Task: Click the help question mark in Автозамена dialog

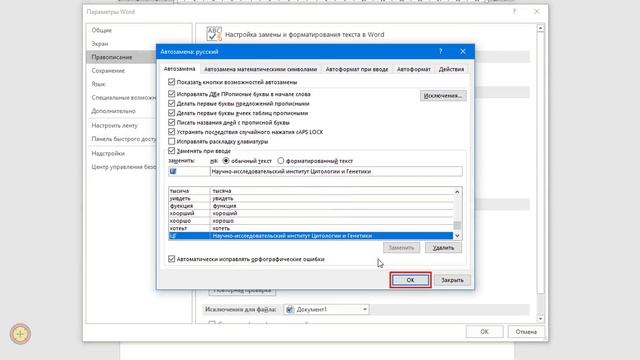Action: (440, 51)
